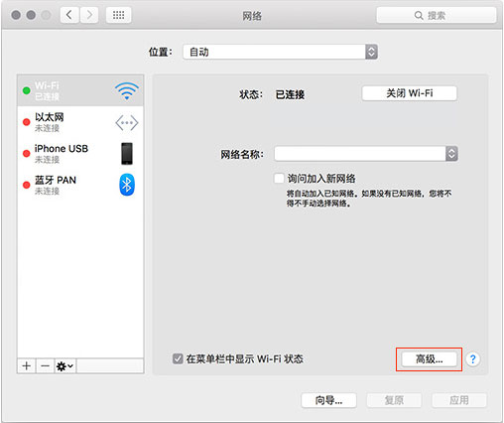Enable 询问加入新网络 checkbox
Screen dimensions: 504x423
279,179
